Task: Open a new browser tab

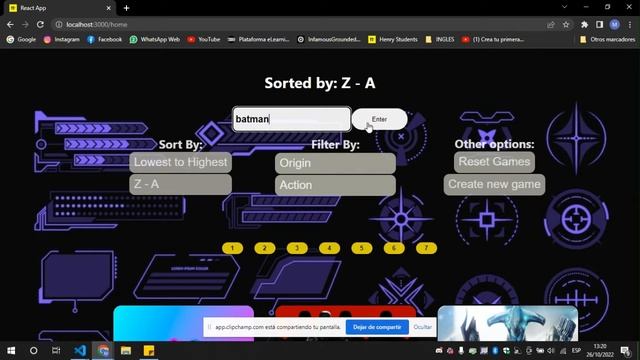Action: 127,8
